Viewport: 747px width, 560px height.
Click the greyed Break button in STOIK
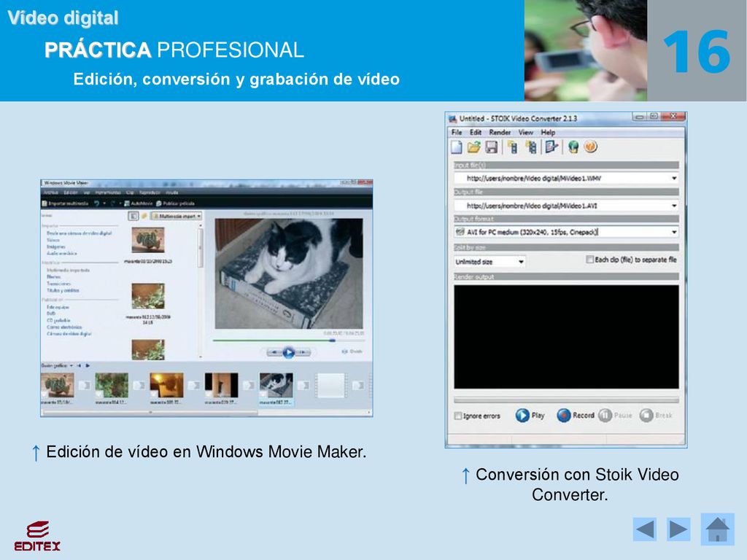coord(656,415)
